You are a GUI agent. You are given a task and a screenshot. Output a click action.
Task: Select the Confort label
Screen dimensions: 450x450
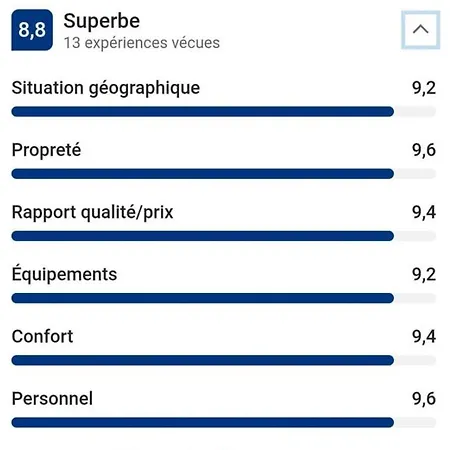click(x=42, y=336)
